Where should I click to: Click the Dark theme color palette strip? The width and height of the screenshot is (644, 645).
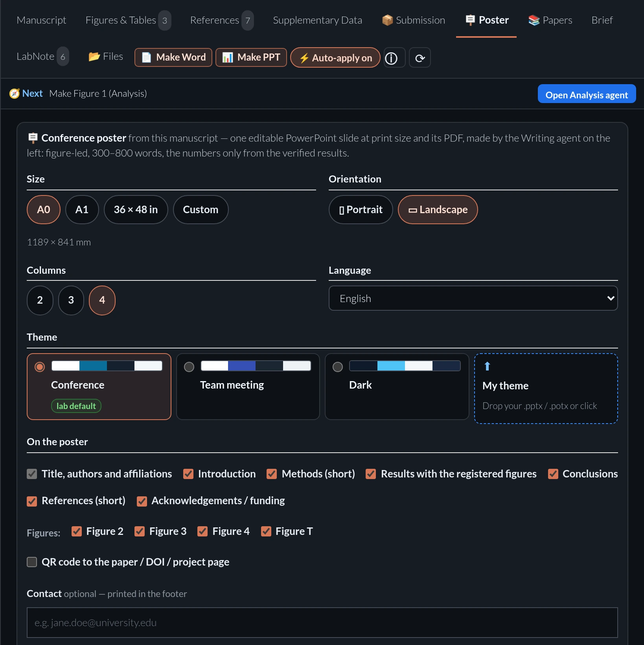tap(405, 366)
